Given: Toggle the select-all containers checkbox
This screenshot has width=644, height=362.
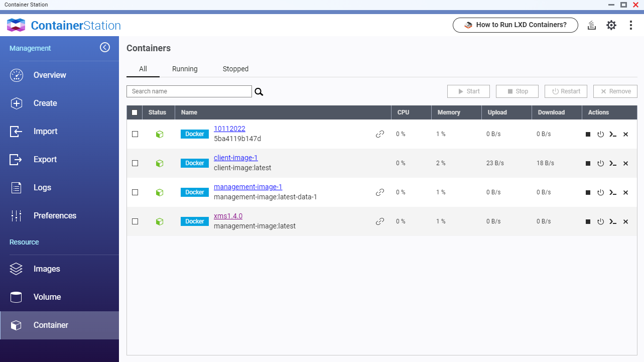Looking at the screenshot, I should click(x=135, y=112).
